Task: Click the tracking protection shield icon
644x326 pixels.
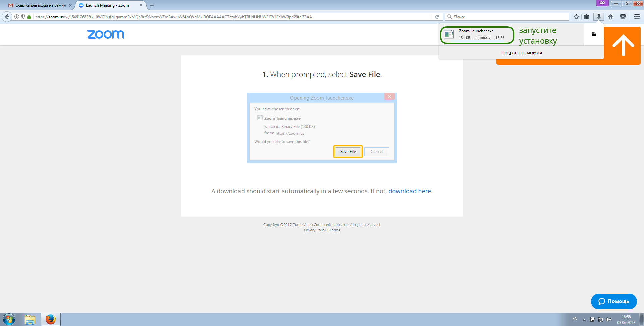Action: (x=23, y=17)
